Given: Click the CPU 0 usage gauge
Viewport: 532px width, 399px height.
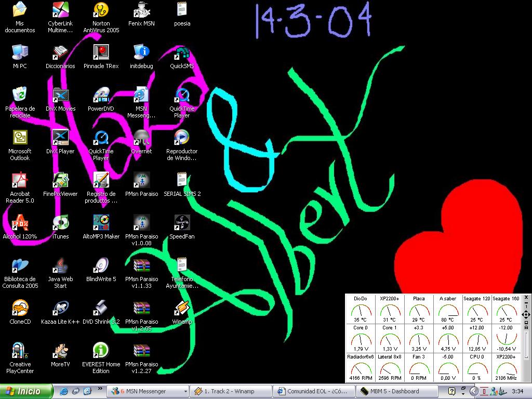Looking at the screenshot, I should 477,367.
